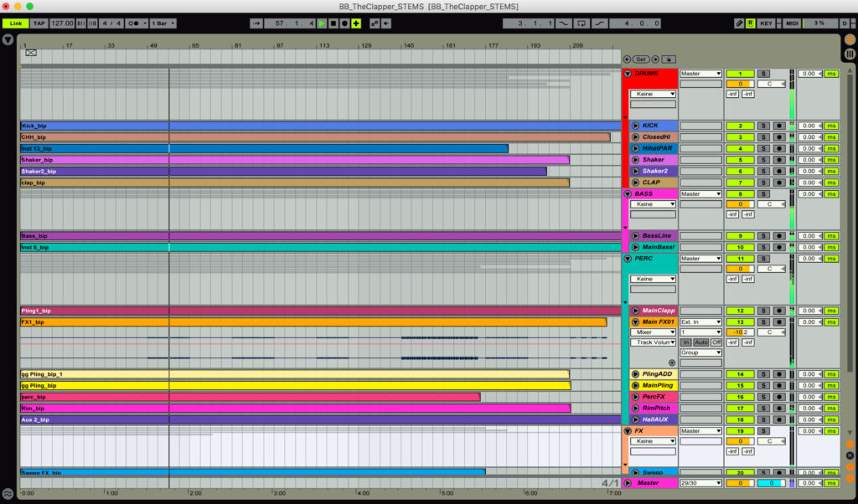
Task: Click the punch-out switch icon
Action: [599, 23]
